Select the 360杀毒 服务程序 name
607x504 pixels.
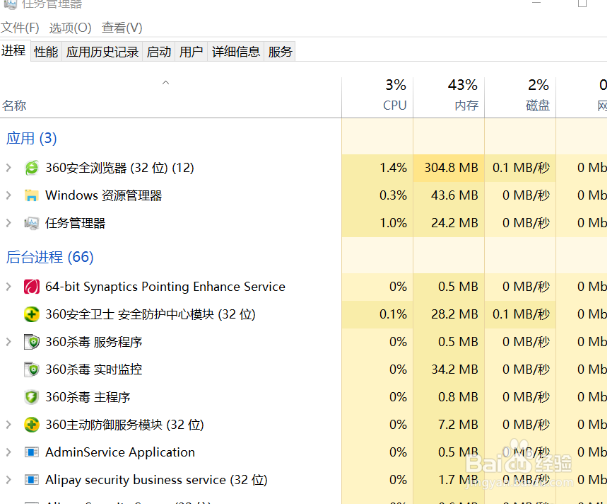[x=94, y=342]
